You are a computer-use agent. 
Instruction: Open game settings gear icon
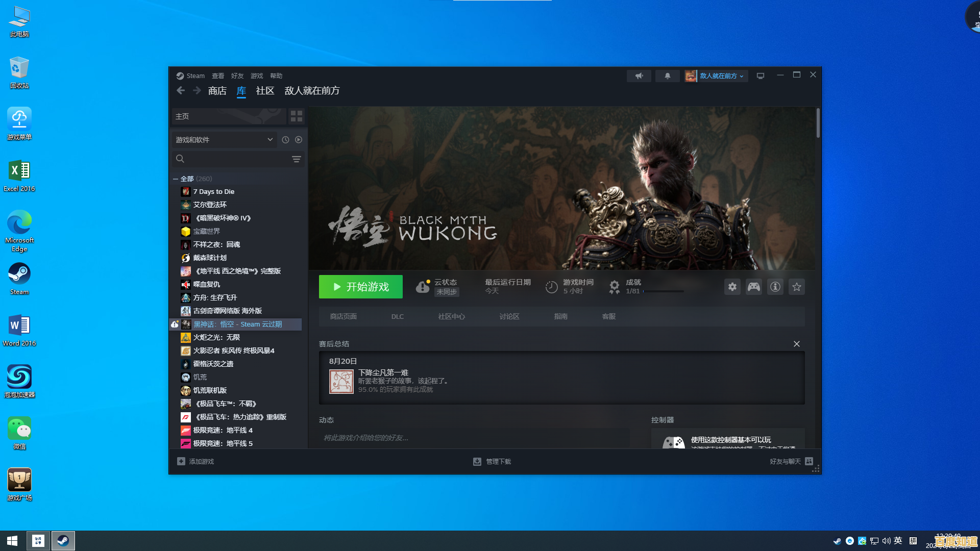732,287
